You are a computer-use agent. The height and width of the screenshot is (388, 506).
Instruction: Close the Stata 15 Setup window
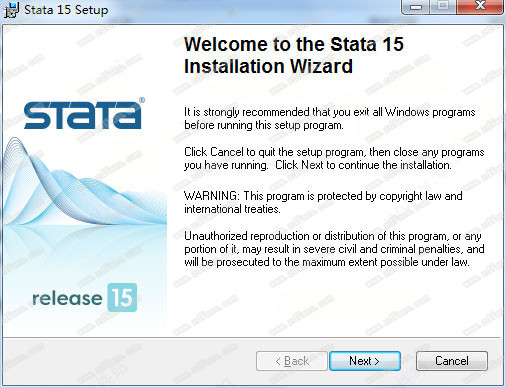[x=480, y=7]
